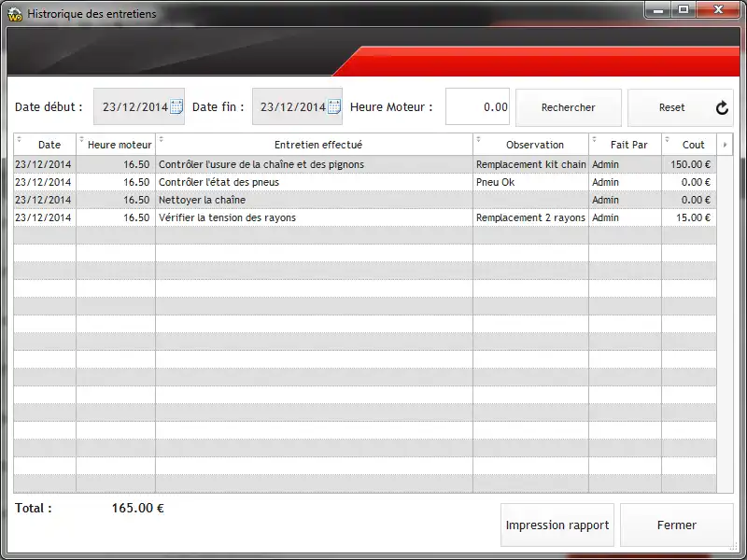The width and height of the screenshot is (747, 560).
Task: Open the Date début calendar picker icon
Action: tap(176, 106)
